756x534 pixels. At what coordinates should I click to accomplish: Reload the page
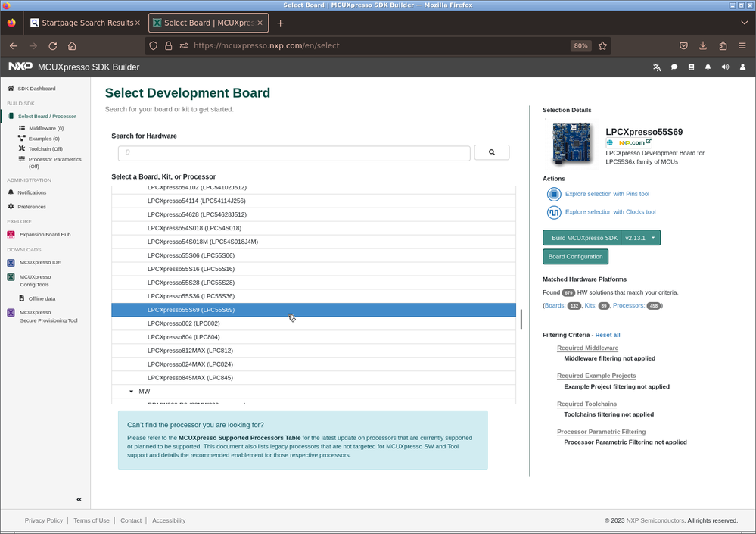click(x=52, y=46)
